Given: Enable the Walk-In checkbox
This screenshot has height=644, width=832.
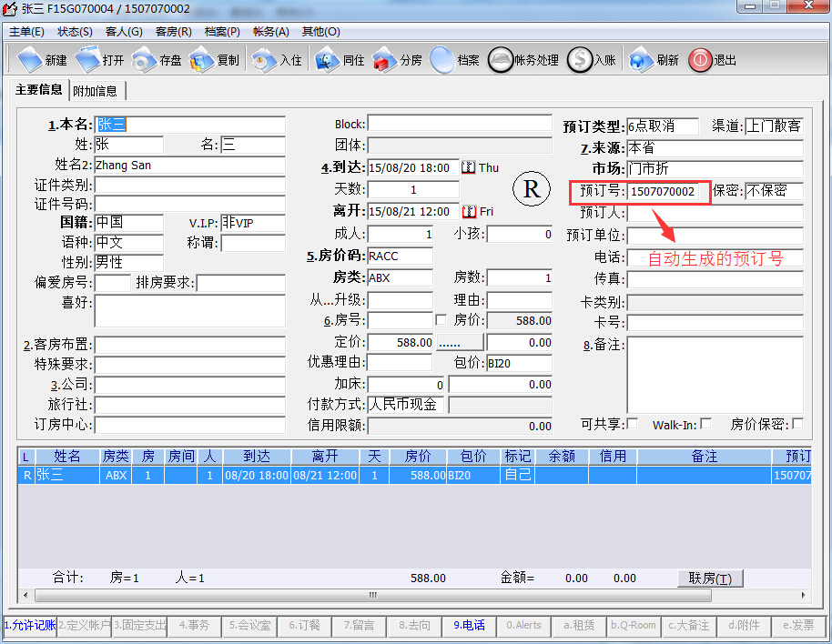Looking at the screenshot, I should coord(705,424).
